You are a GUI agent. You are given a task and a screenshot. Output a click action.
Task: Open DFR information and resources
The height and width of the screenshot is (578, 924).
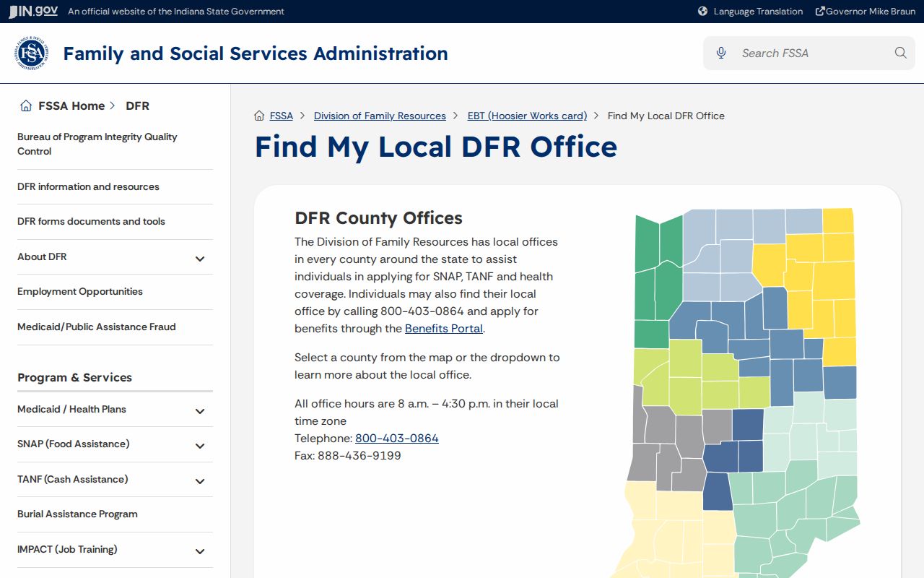[88, 186]
